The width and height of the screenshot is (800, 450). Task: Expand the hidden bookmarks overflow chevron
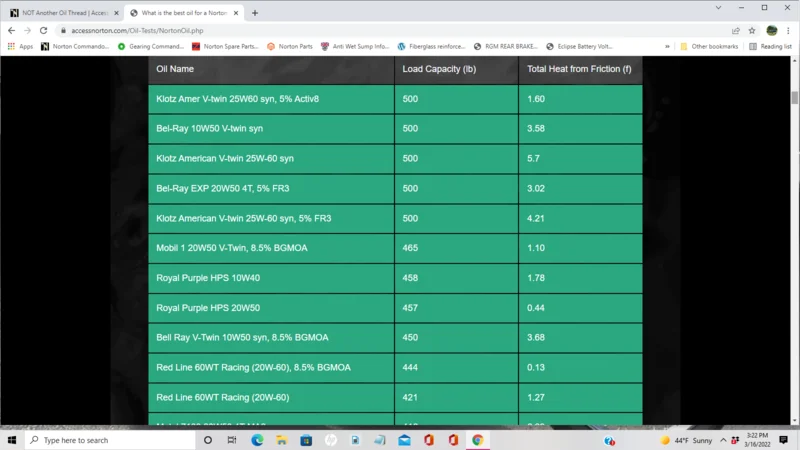(667, 46)
